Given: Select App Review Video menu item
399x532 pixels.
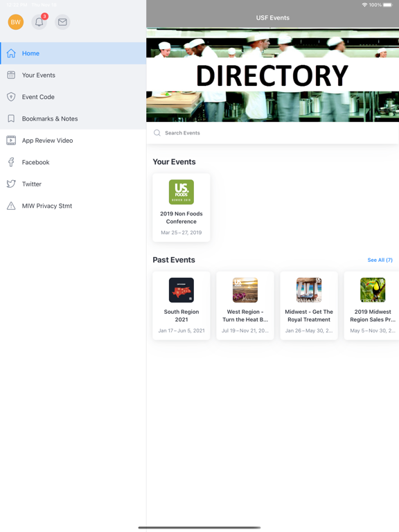Looking at the screenshot, I should [x=73, y=141].
